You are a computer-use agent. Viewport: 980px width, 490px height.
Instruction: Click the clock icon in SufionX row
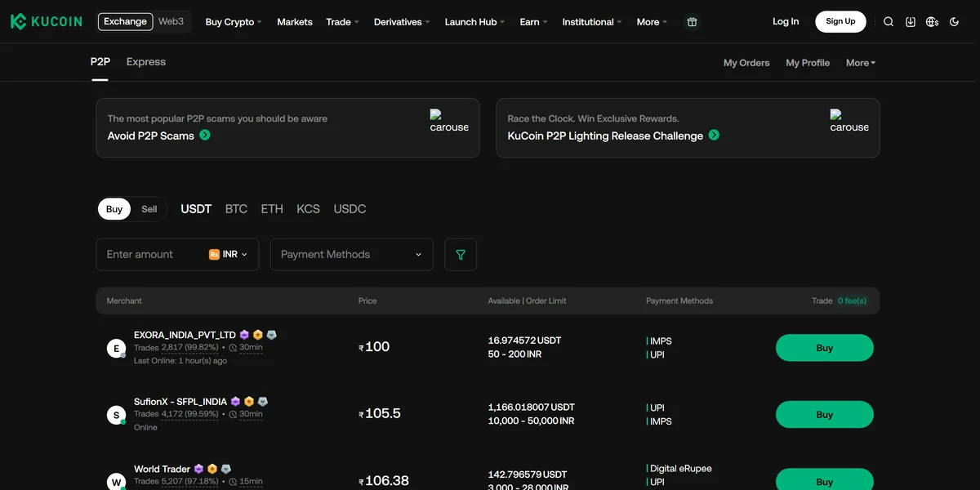pyautogui.click(x=233, y=415)
